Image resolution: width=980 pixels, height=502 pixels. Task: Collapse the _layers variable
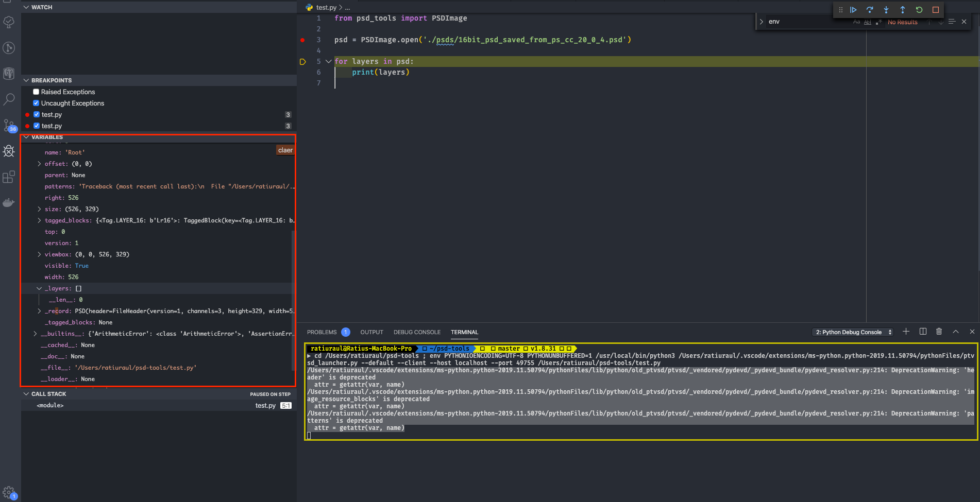(x=39, y=288)
